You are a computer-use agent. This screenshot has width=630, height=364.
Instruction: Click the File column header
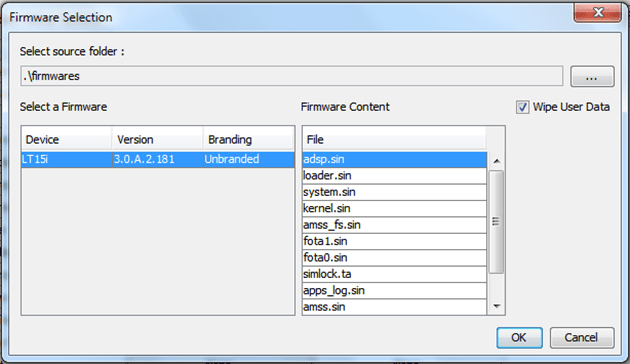(x=394, y=139)
